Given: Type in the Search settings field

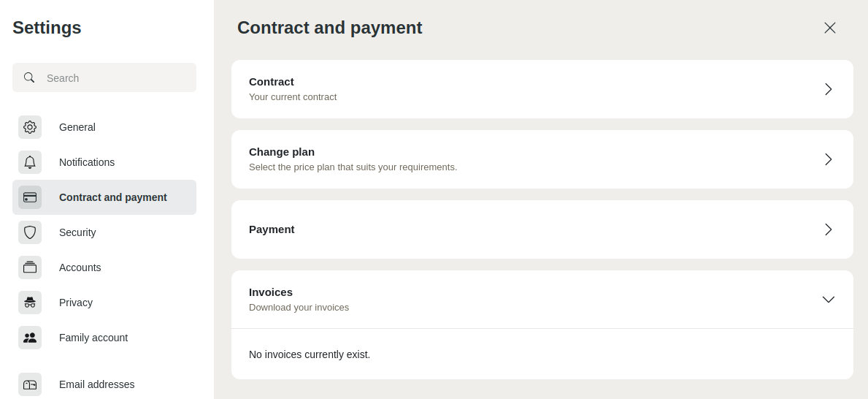Looking at the screenshot, I should point(117,78).
